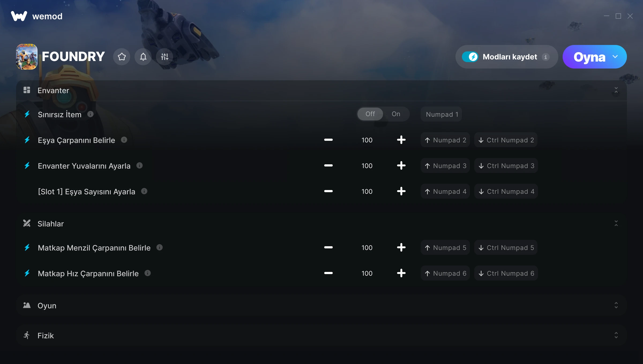Add FOUNDRY to favorites with star icon
The image size is (643, 364).
point(122,57)
